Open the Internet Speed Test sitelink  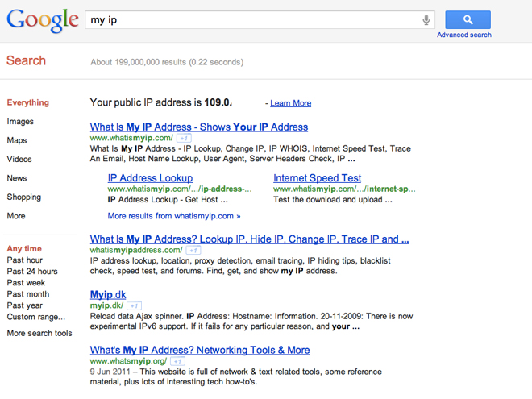click(x=318, y=178)
